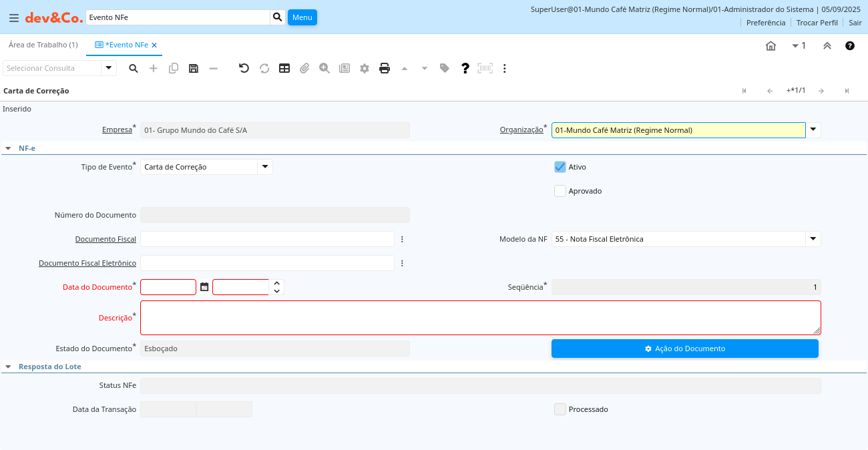Click the attachment paperclip icon

304,68
